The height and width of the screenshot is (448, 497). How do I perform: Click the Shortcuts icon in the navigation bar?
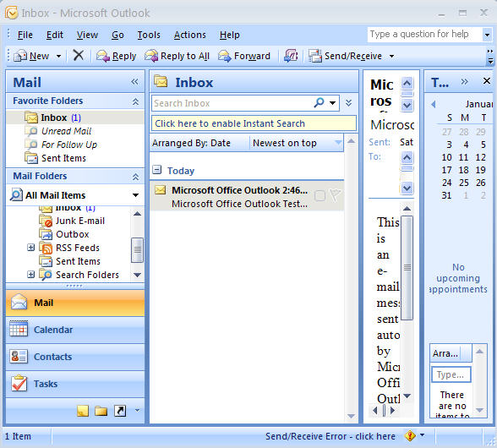(120, 411)
